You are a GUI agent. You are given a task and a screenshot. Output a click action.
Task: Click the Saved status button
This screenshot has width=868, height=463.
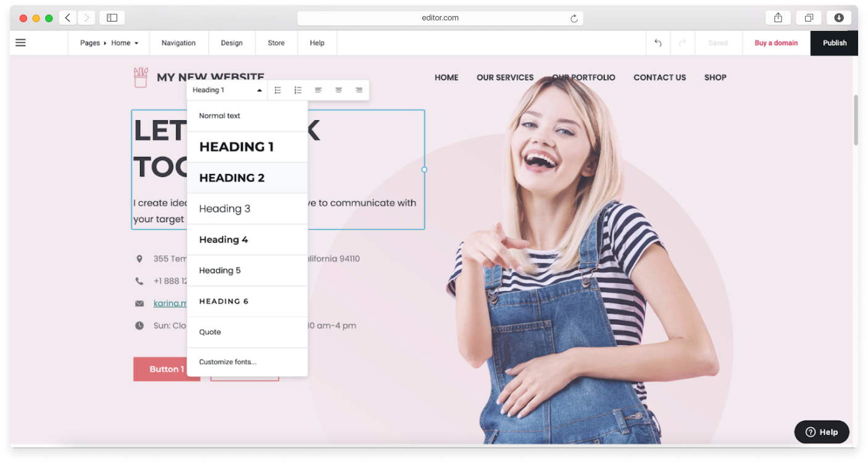tap(718, 43)
